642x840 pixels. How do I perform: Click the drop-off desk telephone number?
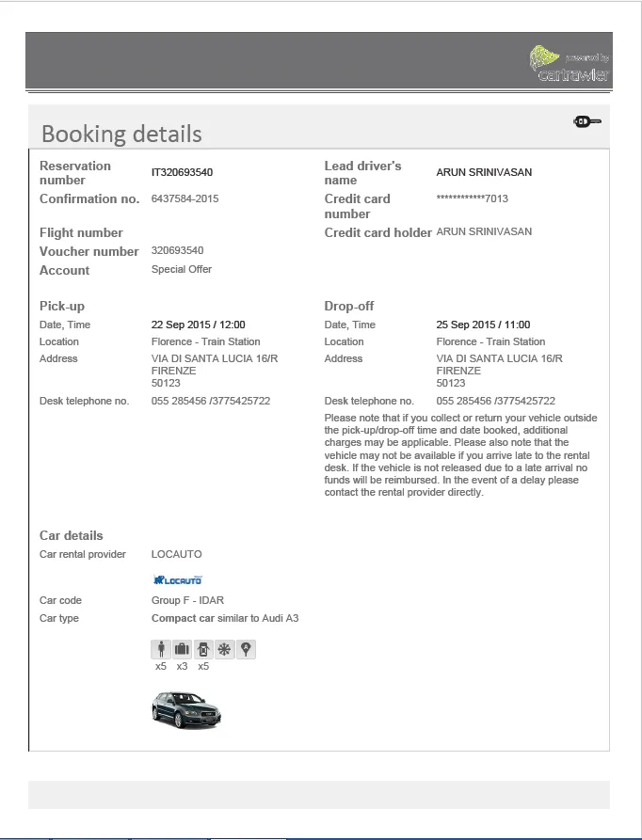coord(496,401)
